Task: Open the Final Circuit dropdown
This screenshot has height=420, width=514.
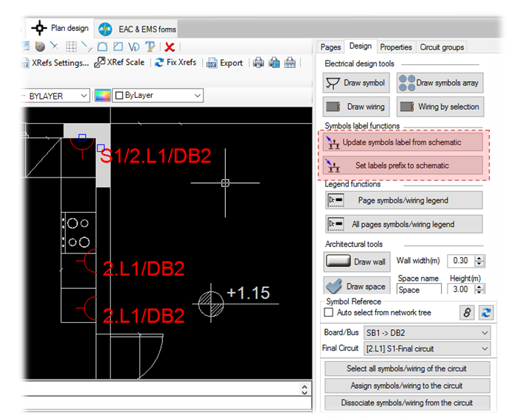Action: (x=427, y=349)
